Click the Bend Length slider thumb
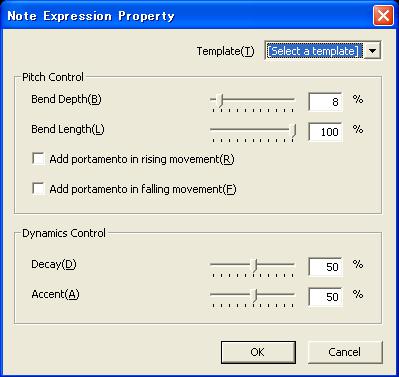The width and height of the screenshot is (399, 377). coord(293,130)
